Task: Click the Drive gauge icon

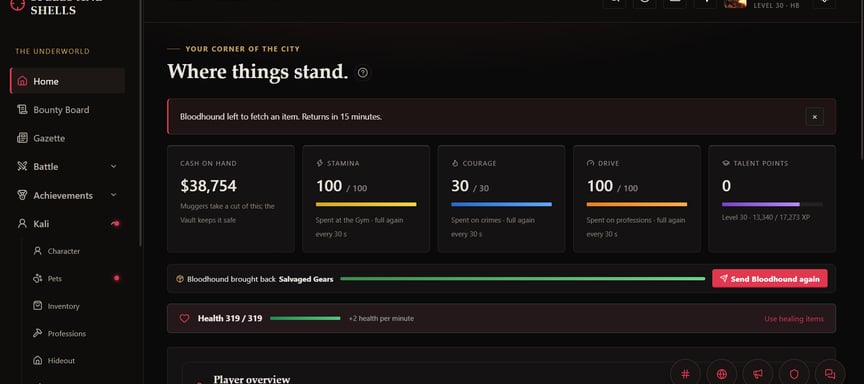Action: click(591, 164)
